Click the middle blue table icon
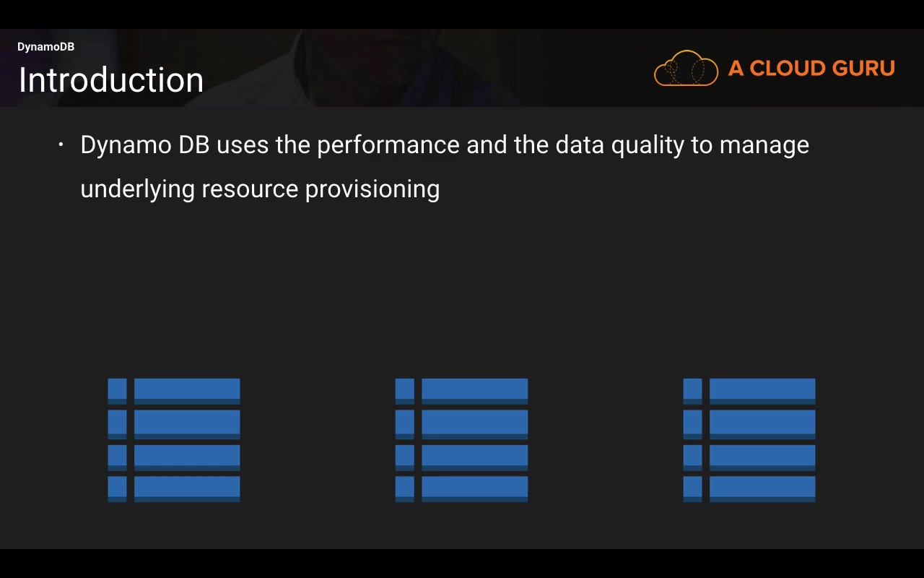Image resolution: width=924 pixels, height=578 pixels. pyautogui.click(x=461, y=439)
